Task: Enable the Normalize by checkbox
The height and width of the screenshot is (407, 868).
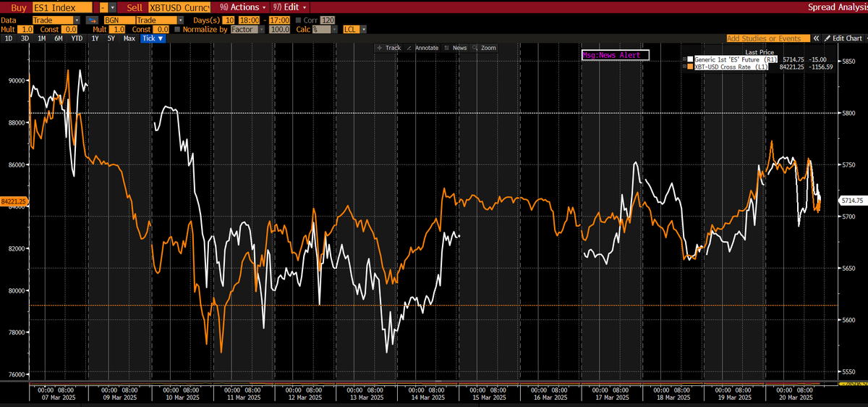Action: point(177,30)
